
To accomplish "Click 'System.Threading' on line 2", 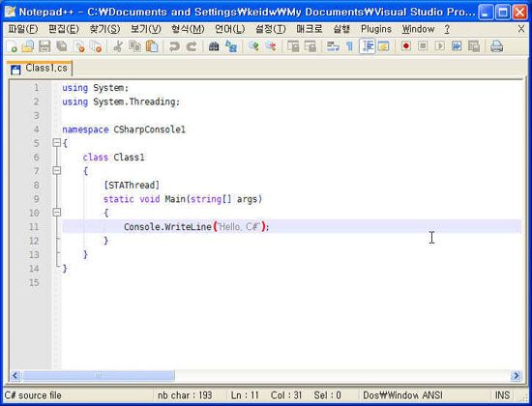I will click(134, 101).
